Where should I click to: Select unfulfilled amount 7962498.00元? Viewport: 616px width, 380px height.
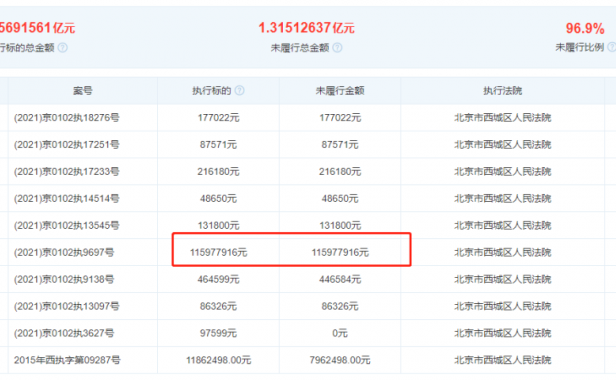click(340, 360)
